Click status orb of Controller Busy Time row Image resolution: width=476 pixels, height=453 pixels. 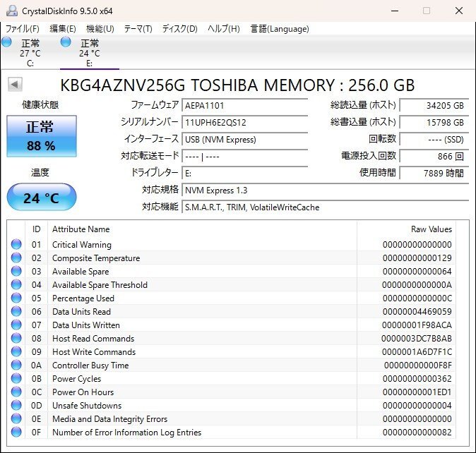click(x=16, y=365)
